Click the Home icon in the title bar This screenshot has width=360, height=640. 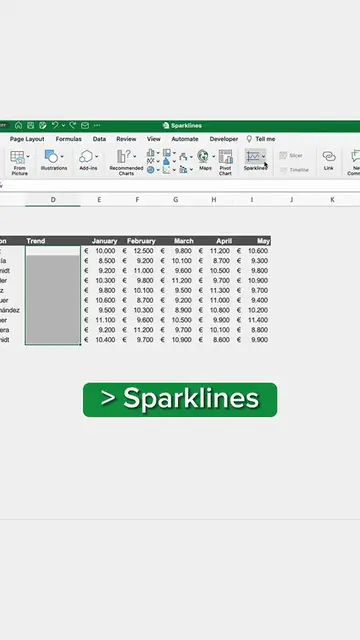point(18,125)
